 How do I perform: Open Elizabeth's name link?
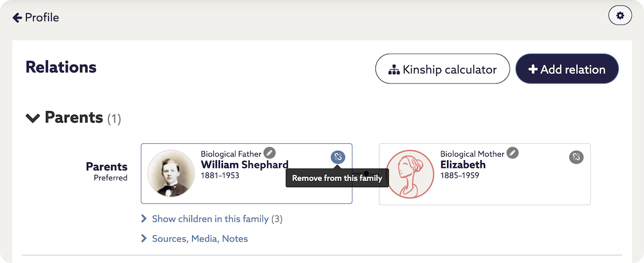click(462, 164)
